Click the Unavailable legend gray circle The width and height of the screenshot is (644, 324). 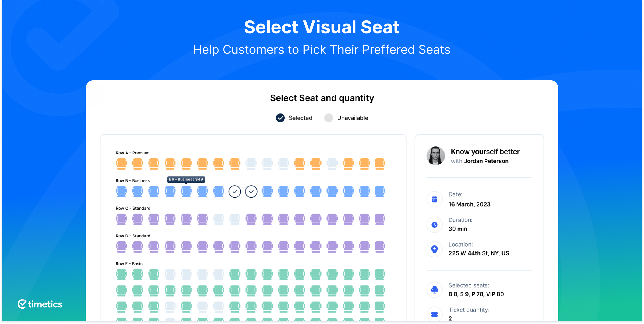(328, 118)
